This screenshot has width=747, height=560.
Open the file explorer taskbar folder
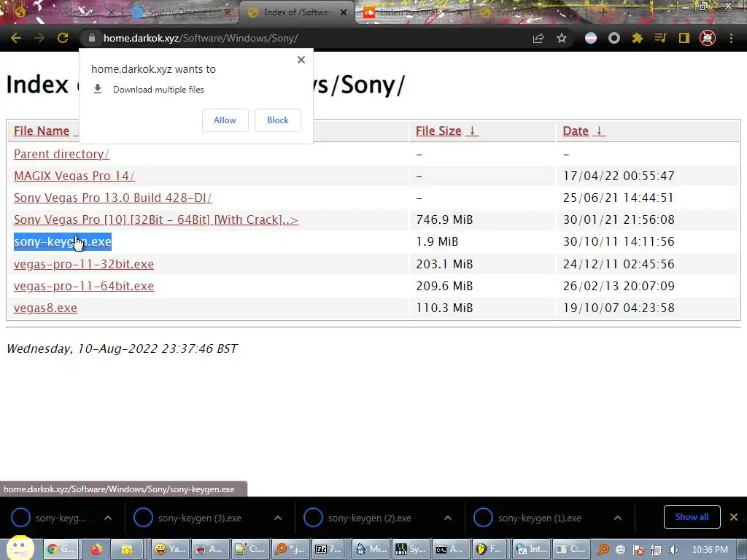coord(127,550)
